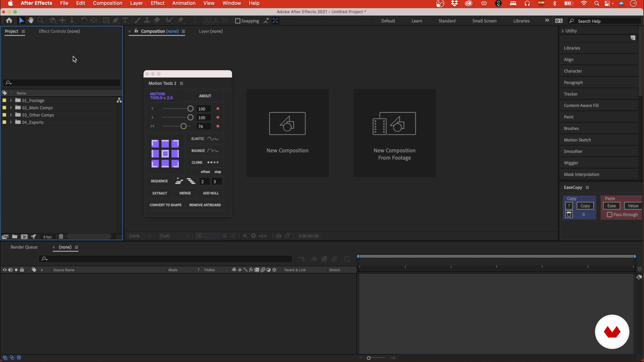Click the trash icon in Project panel
Screen dimensions: 644x362
click(x=61, y=236)
